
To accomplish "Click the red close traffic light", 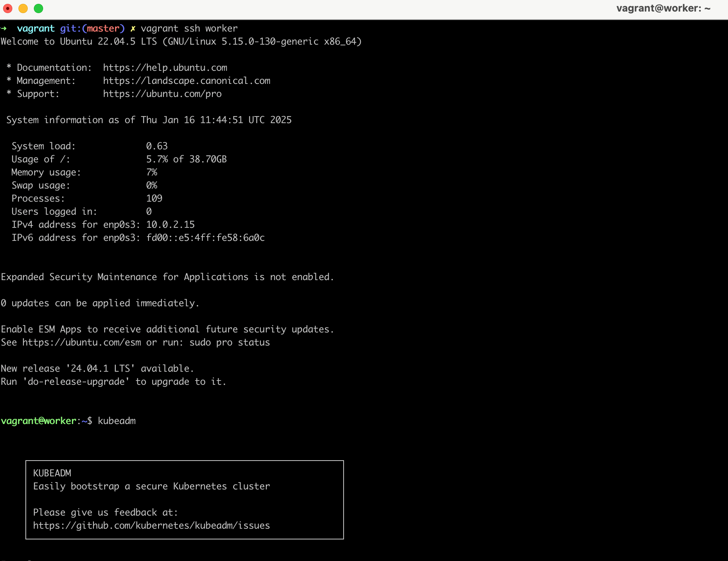I will click(7, 8).
